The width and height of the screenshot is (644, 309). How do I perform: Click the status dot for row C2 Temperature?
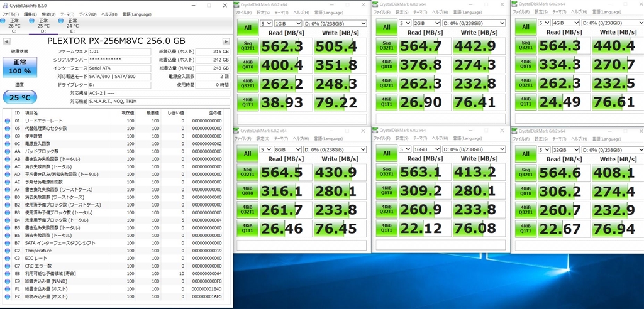coord(7,251)
